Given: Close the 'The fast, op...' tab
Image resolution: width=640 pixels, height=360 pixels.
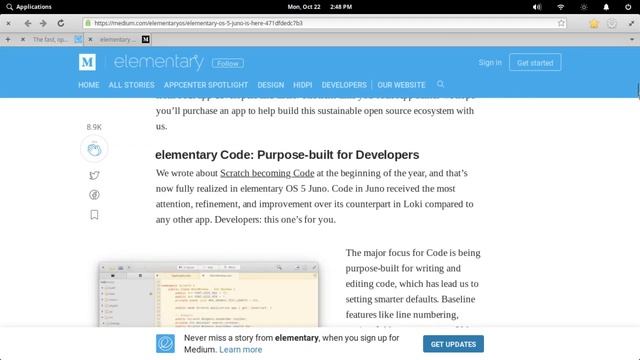Looking at the screenshot, I should [23, 40].
